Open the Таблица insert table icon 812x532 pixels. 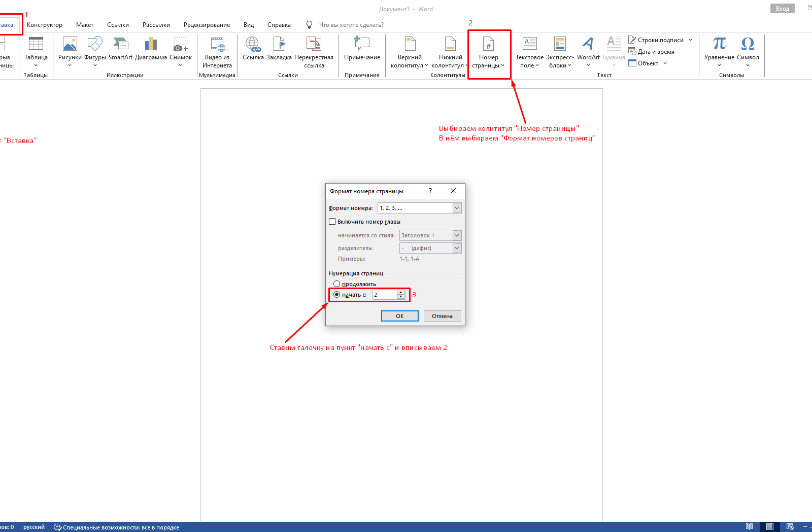(x=36, y=45)
